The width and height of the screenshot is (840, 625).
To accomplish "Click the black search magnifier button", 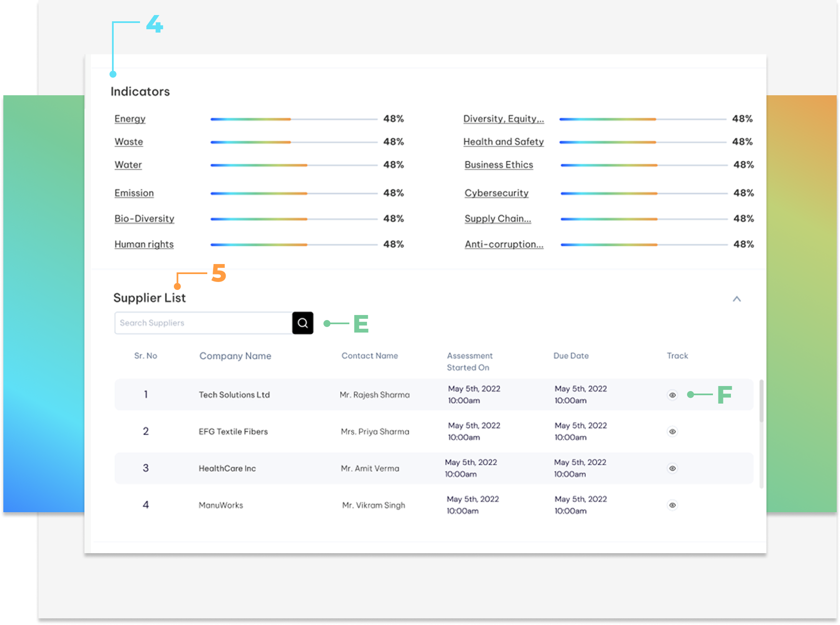I will pos(303,323).
